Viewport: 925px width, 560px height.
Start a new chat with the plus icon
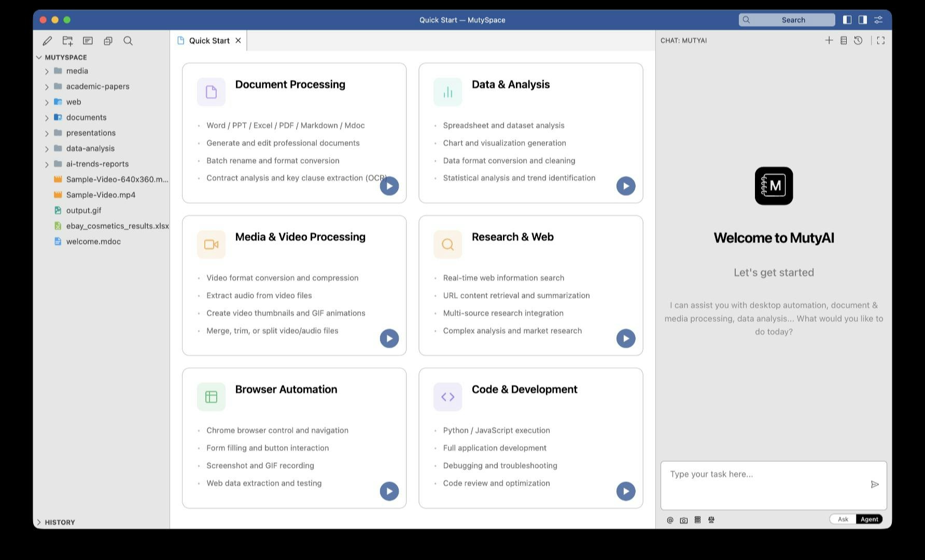(x=829, y=40)
